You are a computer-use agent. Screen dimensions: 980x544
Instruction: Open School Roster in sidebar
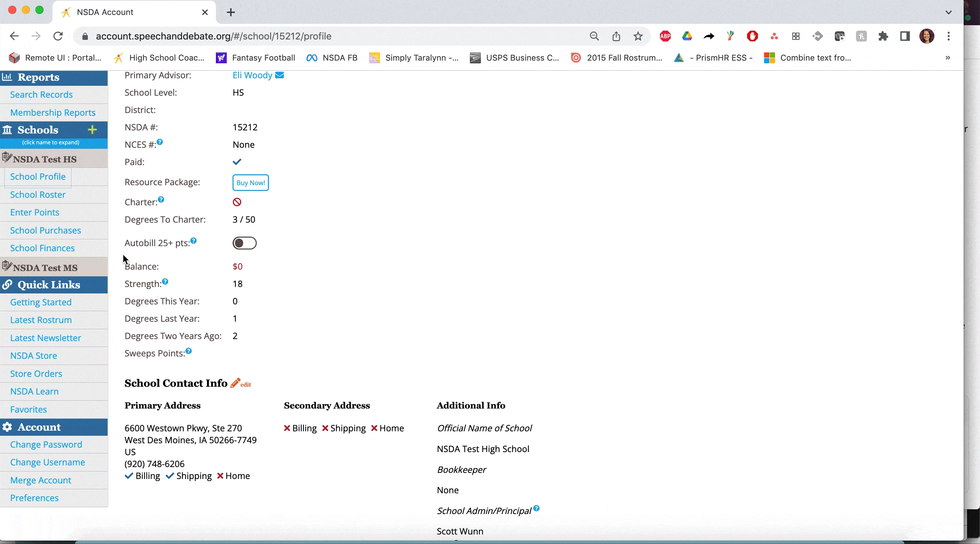click(x=38, y=194)
